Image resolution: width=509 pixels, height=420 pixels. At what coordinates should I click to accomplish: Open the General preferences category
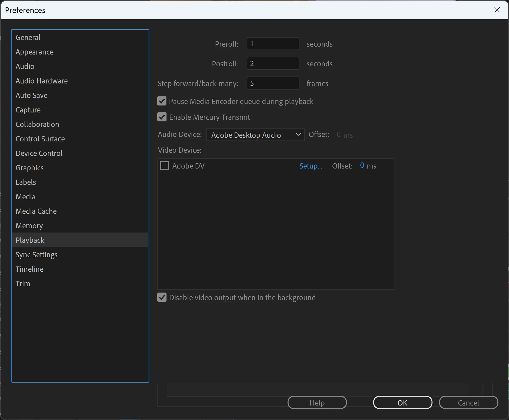[28, 37]
